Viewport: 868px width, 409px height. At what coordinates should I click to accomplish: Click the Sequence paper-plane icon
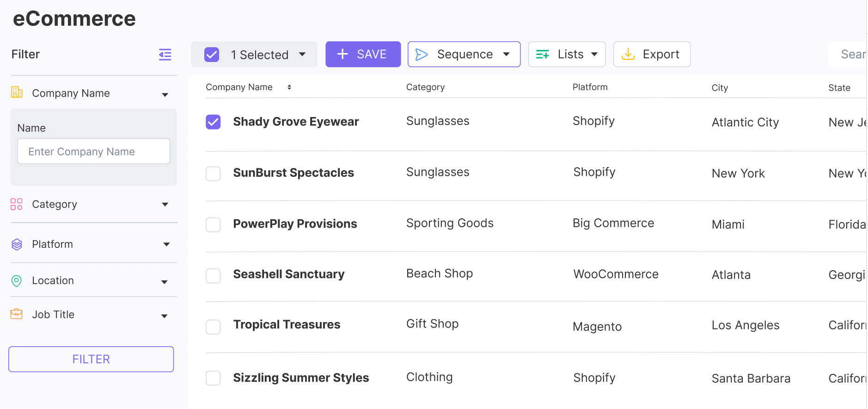tap(421, 55)
